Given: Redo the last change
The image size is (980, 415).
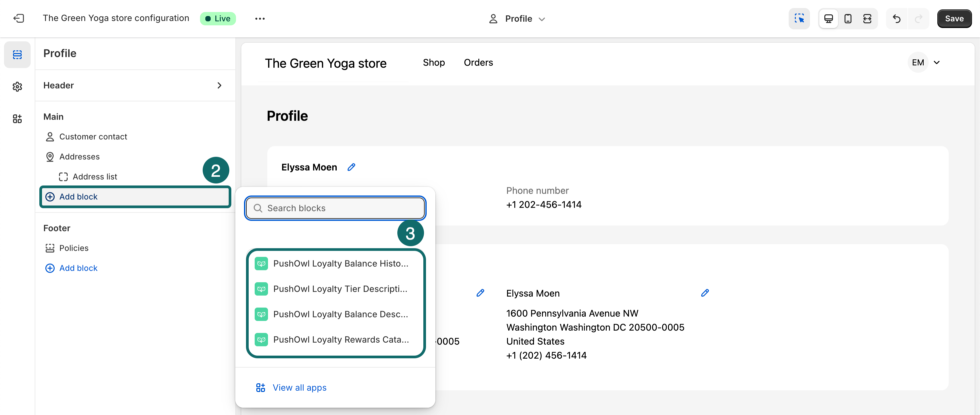Looking at the screenshot, I should (x=918, y=18).
